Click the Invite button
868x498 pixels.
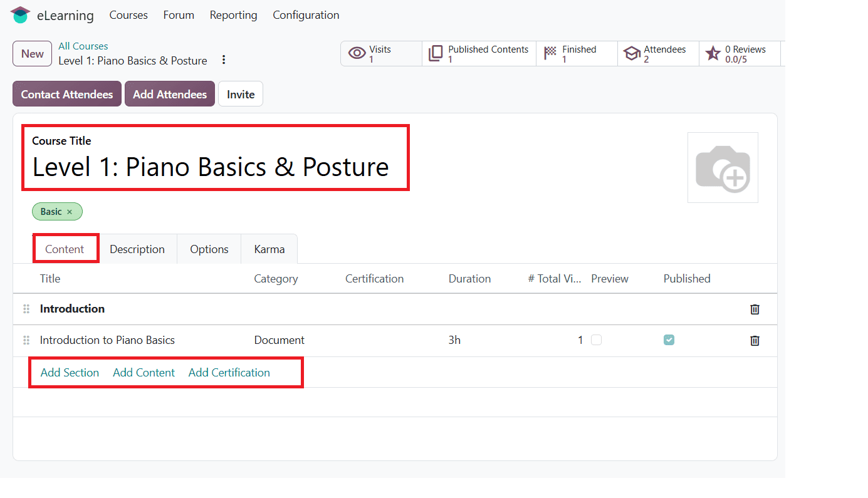click(241, 94)
